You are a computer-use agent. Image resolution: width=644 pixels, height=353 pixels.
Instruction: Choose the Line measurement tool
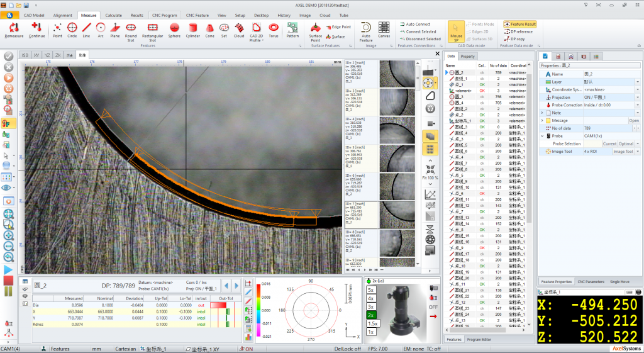point(86,30)
